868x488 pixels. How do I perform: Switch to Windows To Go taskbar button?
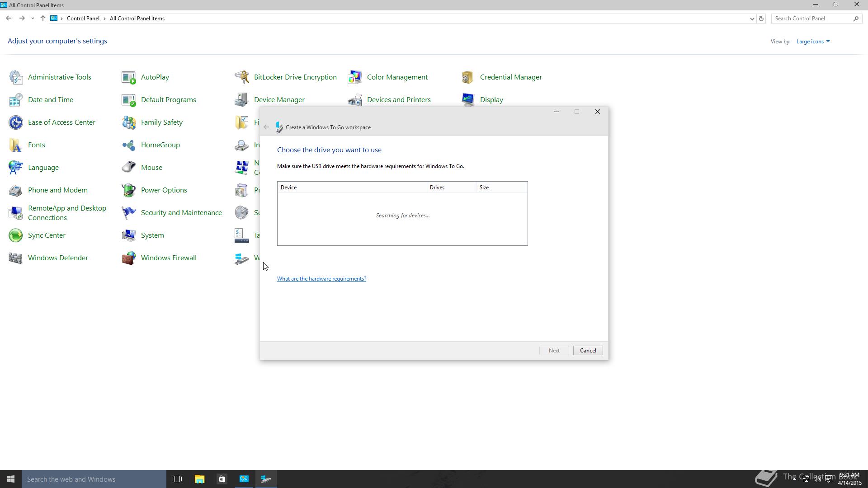point(266,479)
